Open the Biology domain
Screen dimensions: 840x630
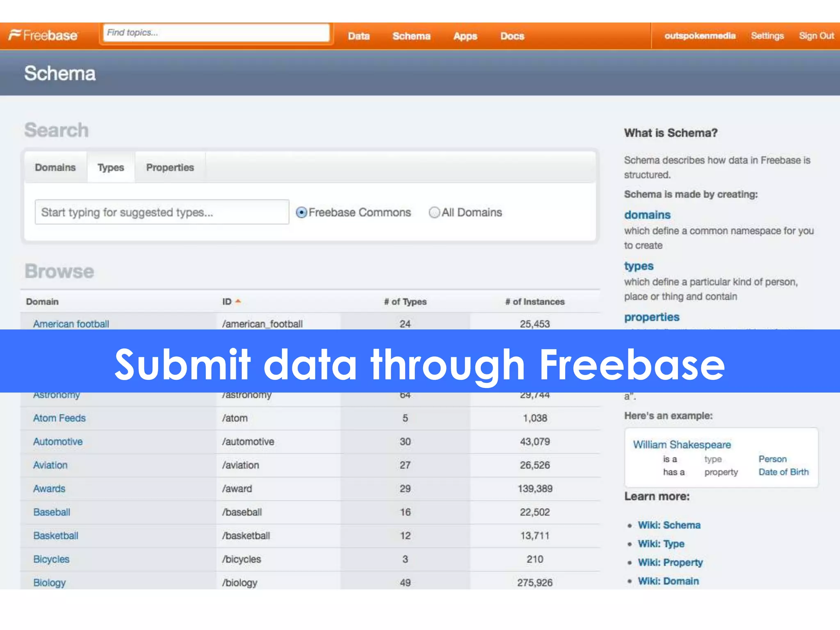click(49, 582)
